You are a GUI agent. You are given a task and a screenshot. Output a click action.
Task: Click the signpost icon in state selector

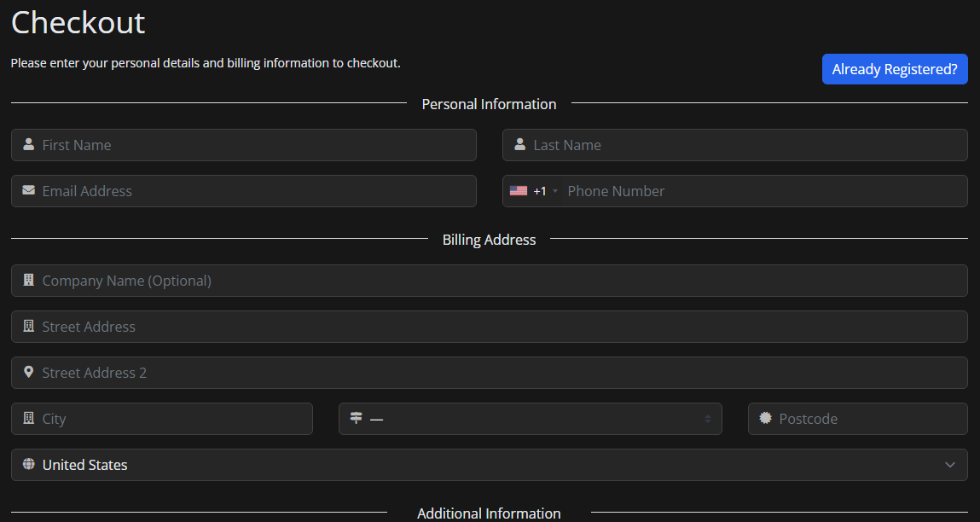[x=357, y=419]
